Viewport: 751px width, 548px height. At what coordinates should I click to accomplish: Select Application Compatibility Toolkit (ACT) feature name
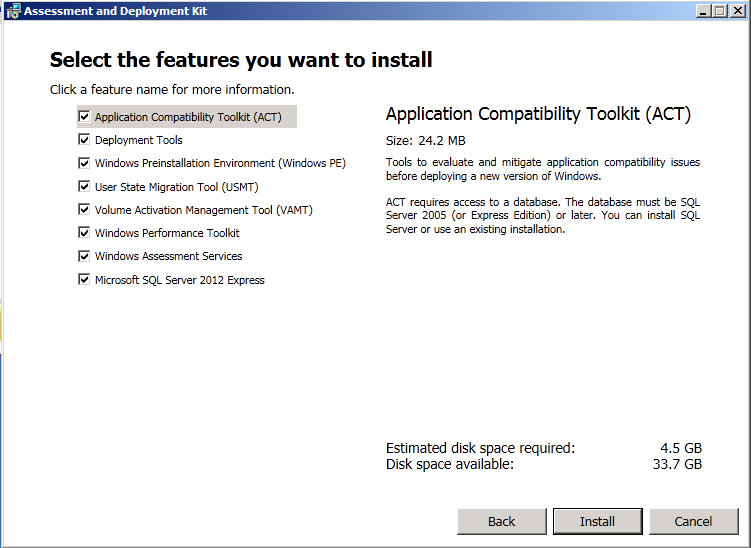(188, 117)
